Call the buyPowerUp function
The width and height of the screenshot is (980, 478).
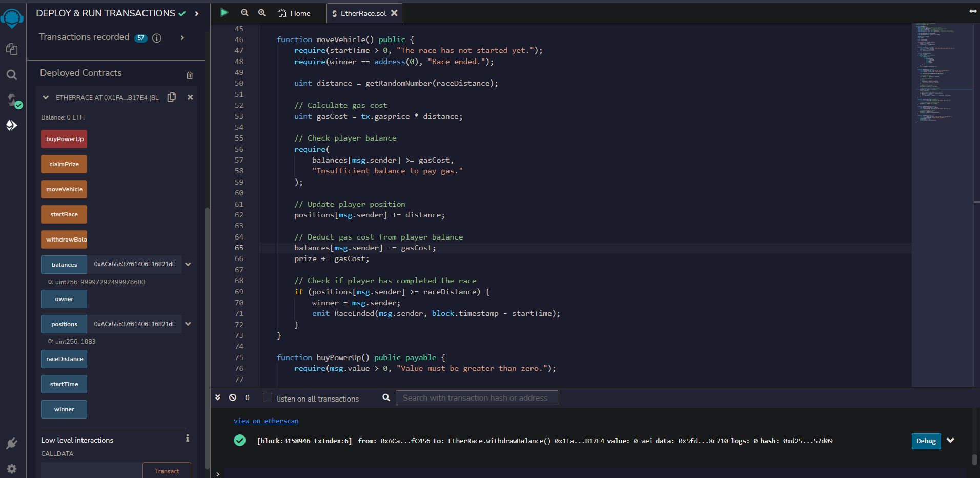pyautogui.click(x=64, y=139)
